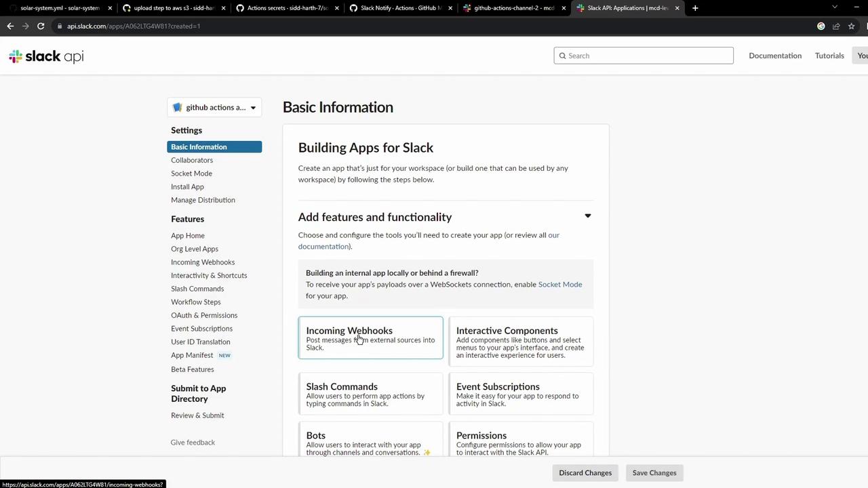The width and height of the screenshot is (868, 488).
Task: Open Review & Submit
Action: pos(197,415)
